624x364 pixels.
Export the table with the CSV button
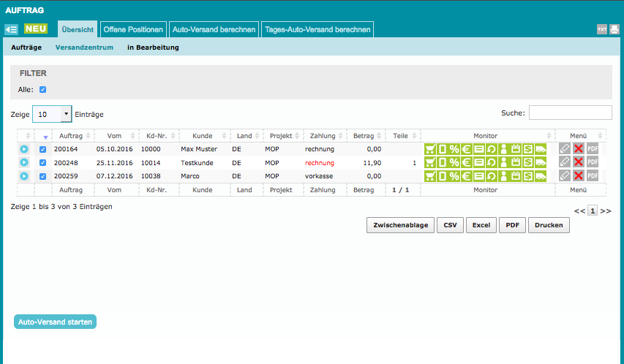(449, 225)
